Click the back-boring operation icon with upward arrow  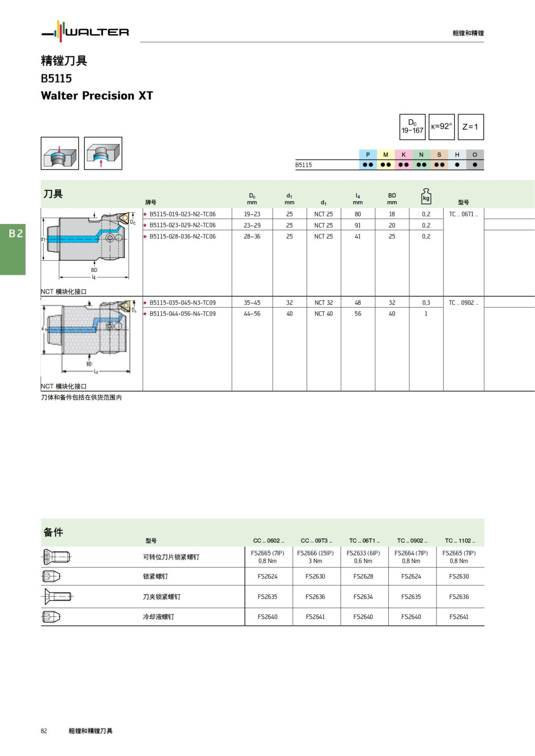coord(103,153)
